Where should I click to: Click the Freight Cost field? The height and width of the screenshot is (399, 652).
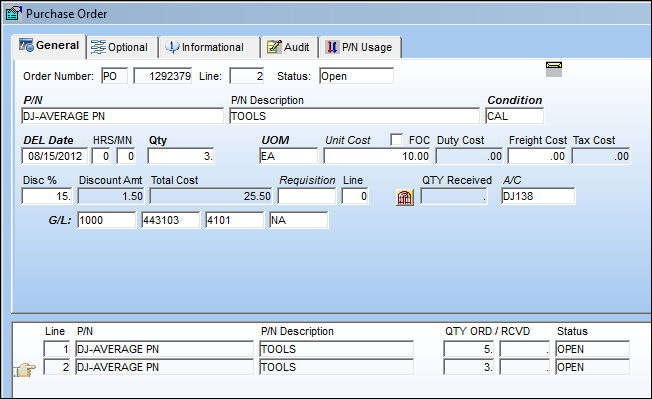[537, 156]
